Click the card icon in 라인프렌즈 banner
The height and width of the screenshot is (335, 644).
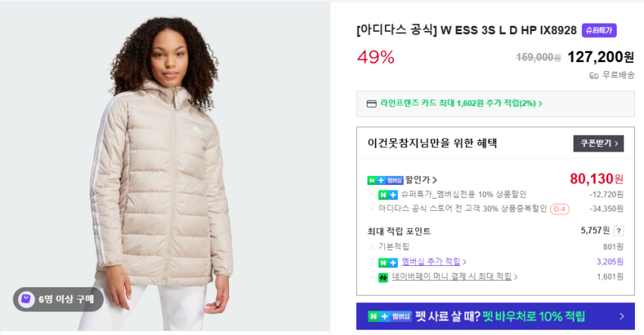(x=371, y=104)
